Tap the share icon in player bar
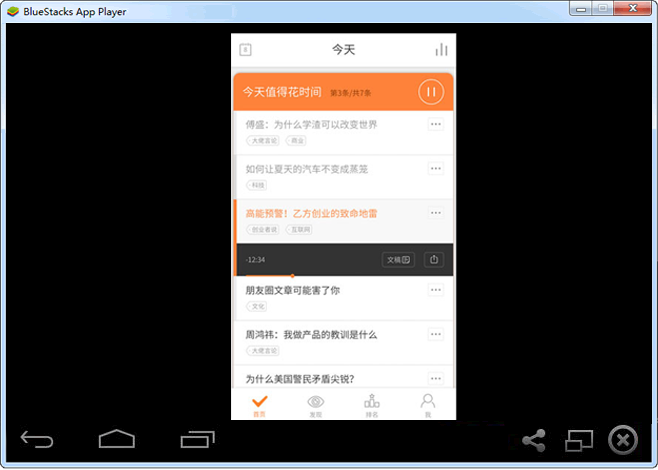The height and width of the screenshot is (470, 658). (x=434, y=259)
